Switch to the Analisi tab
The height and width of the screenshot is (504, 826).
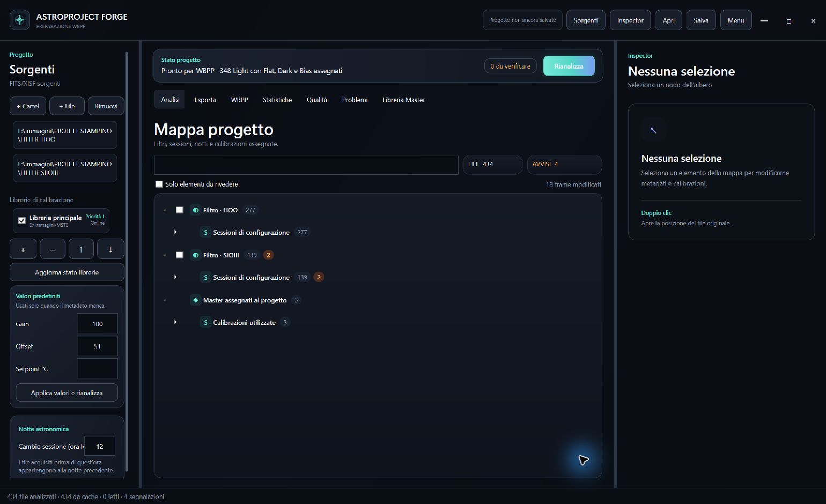coord(170,100)
